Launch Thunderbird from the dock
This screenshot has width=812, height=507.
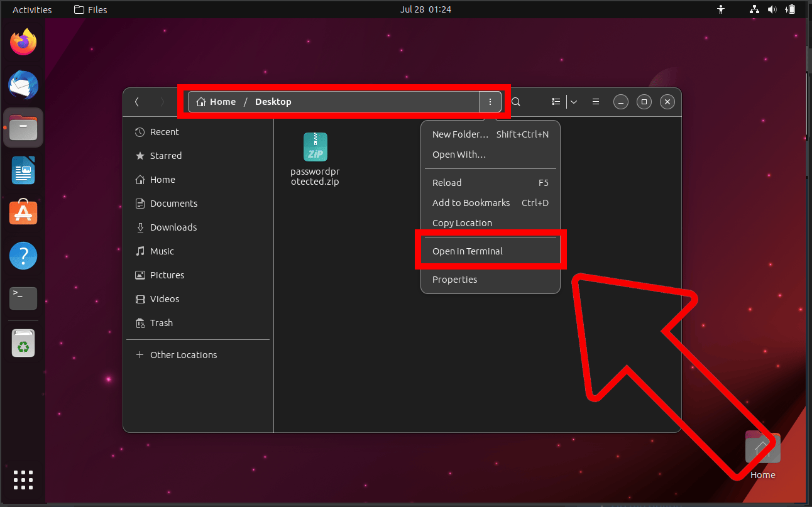tap(23, 85)
